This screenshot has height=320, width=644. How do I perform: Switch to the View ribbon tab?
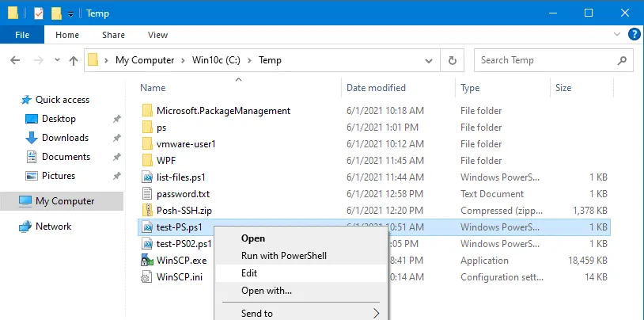(157, 35)
